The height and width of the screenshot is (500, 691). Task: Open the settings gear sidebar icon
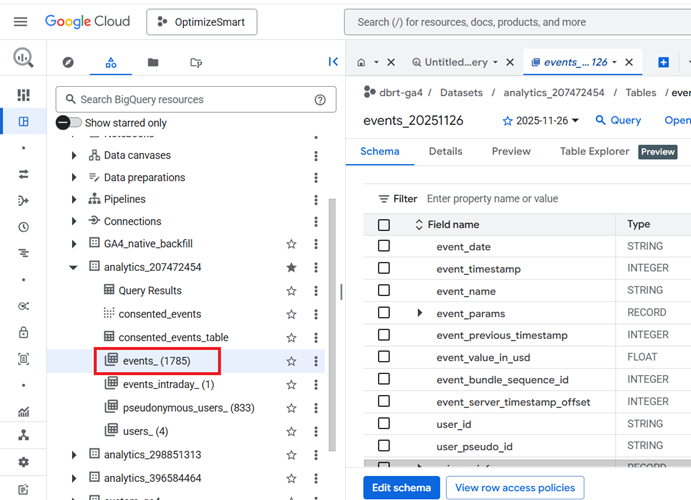[23, 462]
